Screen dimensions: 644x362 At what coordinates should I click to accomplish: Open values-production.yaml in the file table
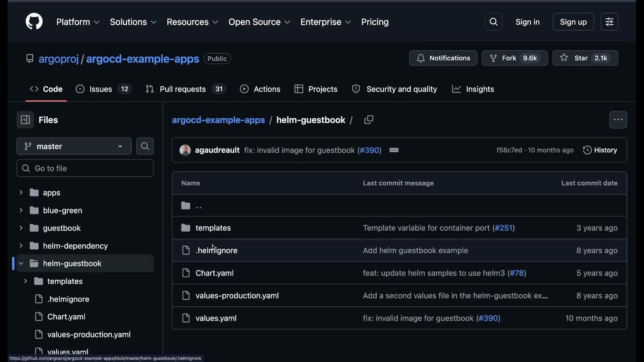click(237, 296)
